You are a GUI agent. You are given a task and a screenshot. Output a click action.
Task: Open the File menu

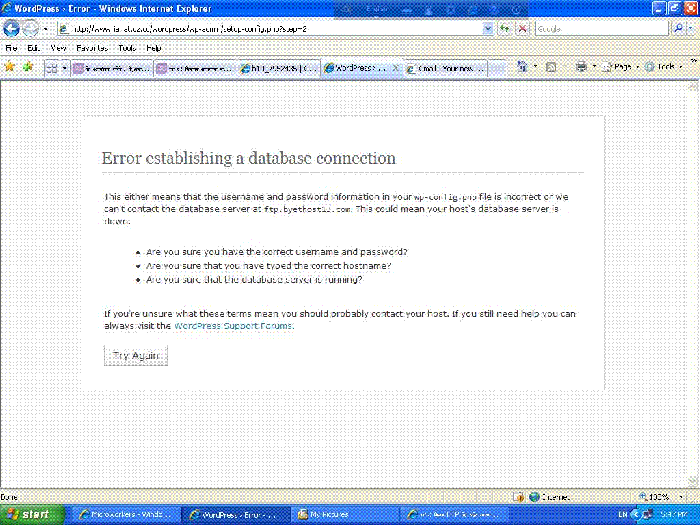point(11,48)
